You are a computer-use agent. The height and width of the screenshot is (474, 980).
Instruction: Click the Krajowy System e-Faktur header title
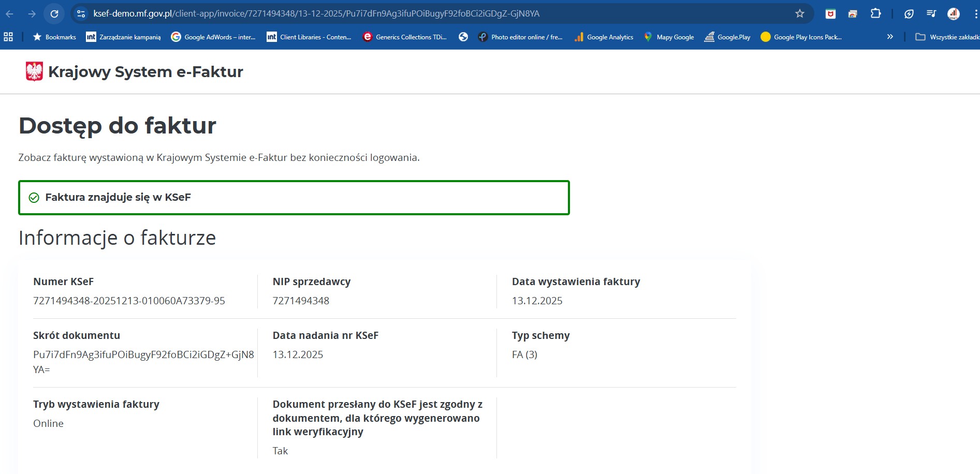click(x=145, y=72)
